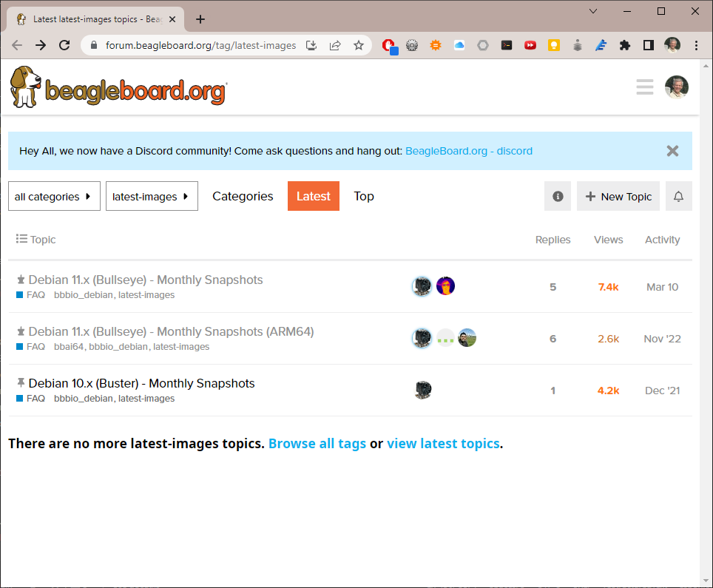Select the Categories tab
The width and height of the screenshot is (713, 588).
243,196
